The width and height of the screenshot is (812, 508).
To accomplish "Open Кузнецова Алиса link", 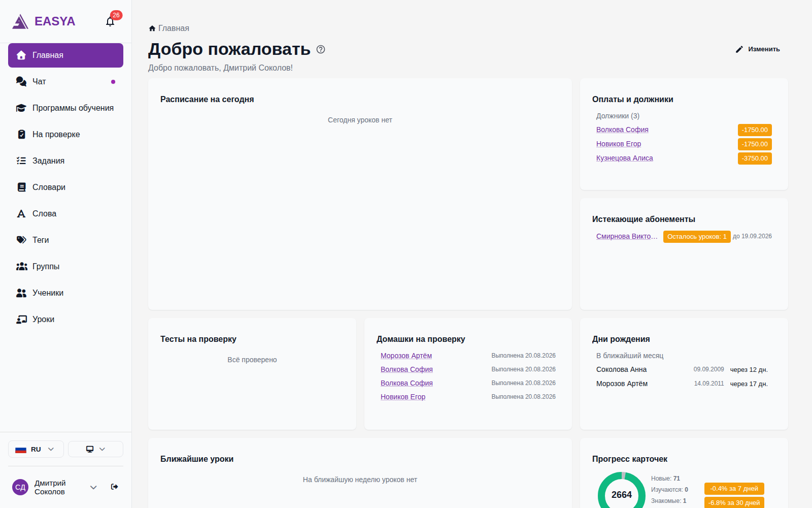I will 625,158.
